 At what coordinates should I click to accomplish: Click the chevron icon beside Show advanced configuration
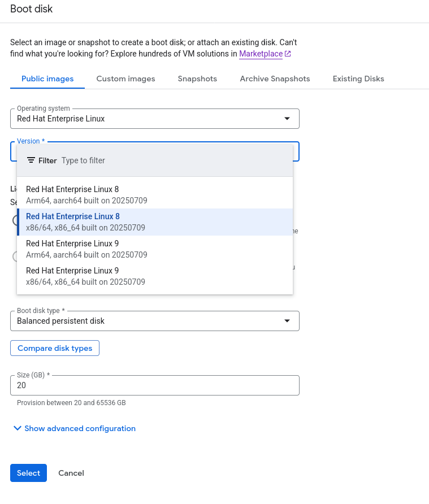(17, 428)
